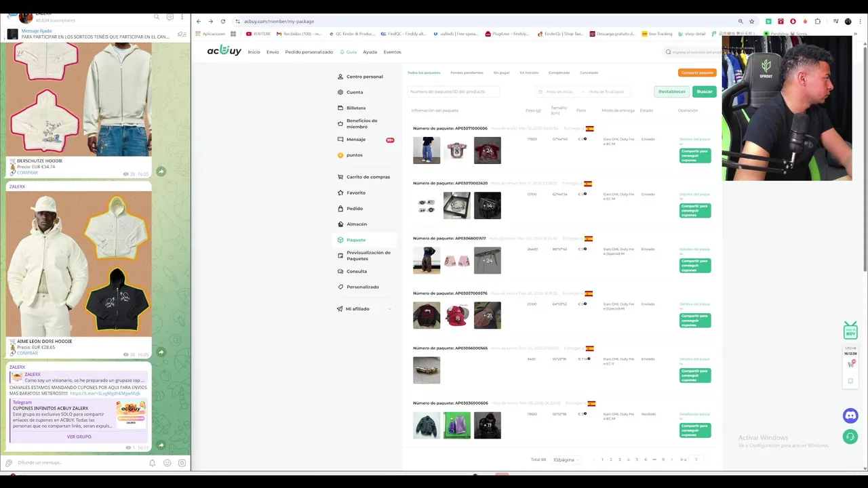Open Cuenta section in sidebar
The image size is (868, 488).
tap(355, 92)
